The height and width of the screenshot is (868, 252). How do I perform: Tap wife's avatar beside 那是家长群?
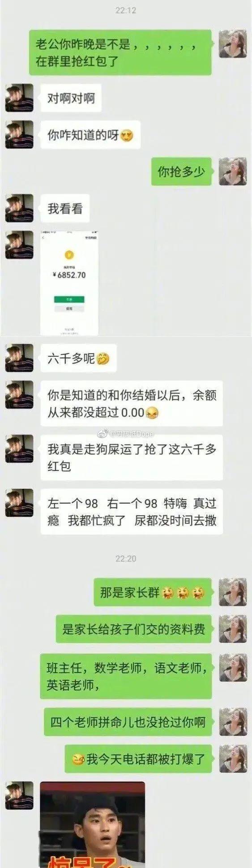[233, 592]
